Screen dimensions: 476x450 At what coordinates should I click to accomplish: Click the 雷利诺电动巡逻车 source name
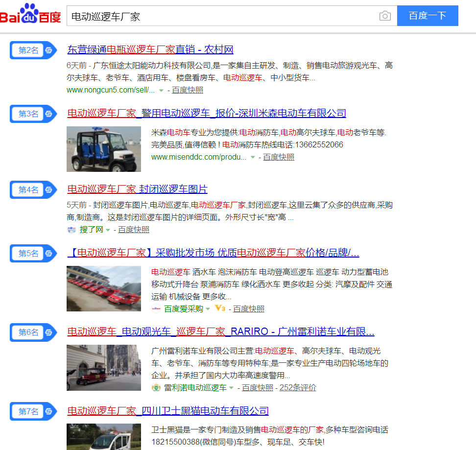(195, 387)
